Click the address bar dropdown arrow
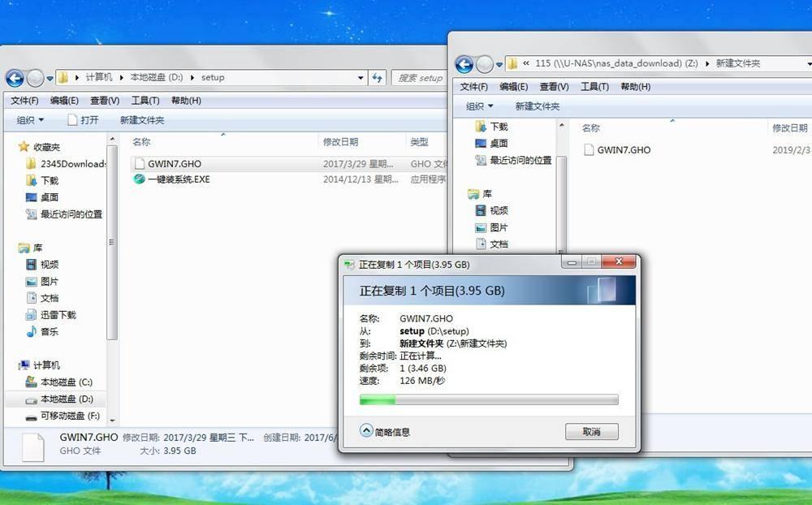812x505 pixels. click(x=359, y=78)
